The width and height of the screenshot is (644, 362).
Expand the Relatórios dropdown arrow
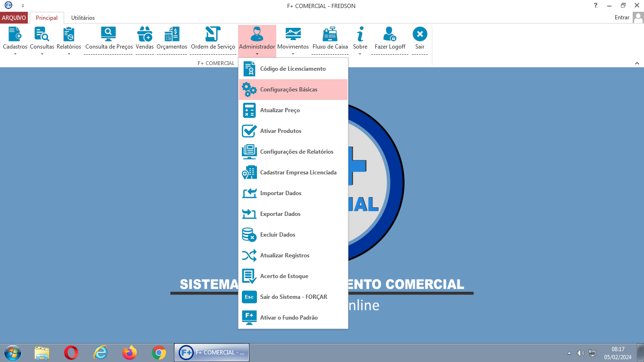(69, 54)
